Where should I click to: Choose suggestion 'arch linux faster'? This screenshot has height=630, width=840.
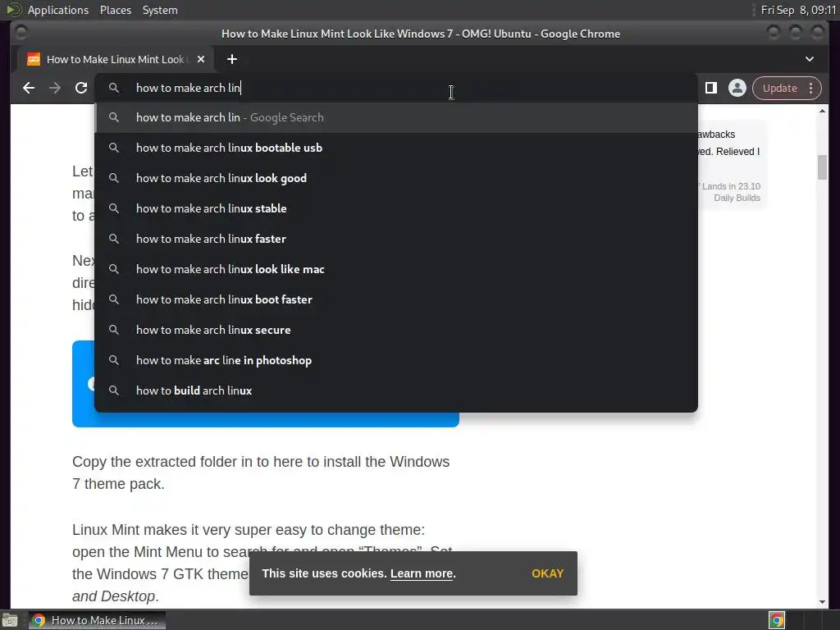(396, 239)
